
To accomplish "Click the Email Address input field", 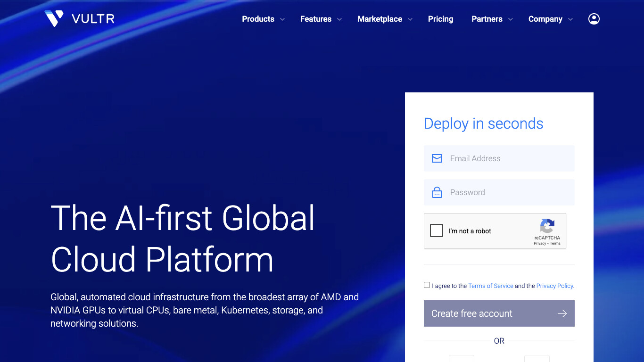I will click(x=500, y=158).
